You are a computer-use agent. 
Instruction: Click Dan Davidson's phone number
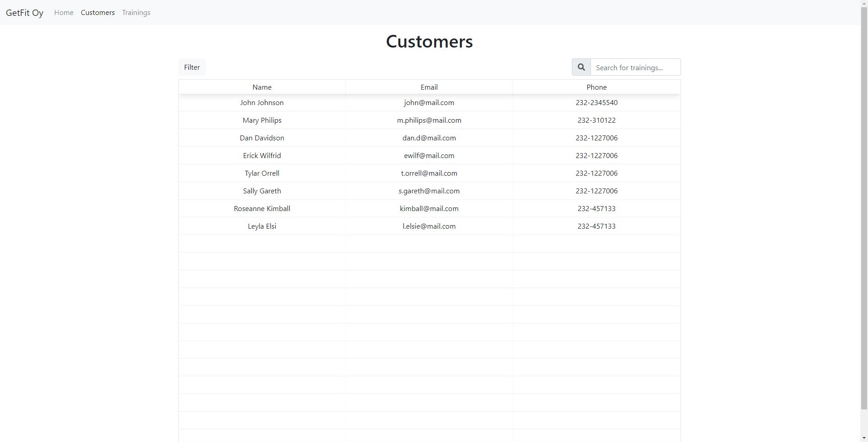[597, 138]
